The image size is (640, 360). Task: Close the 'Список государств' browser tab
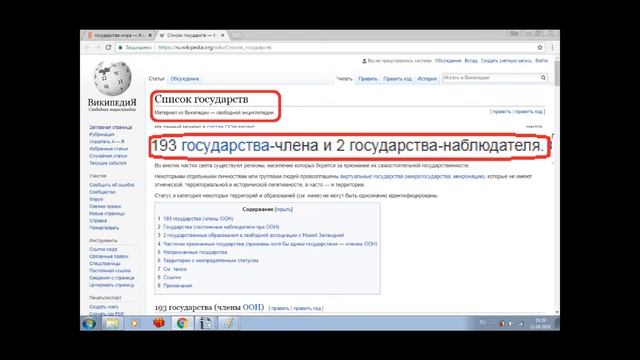click(222, 36)
